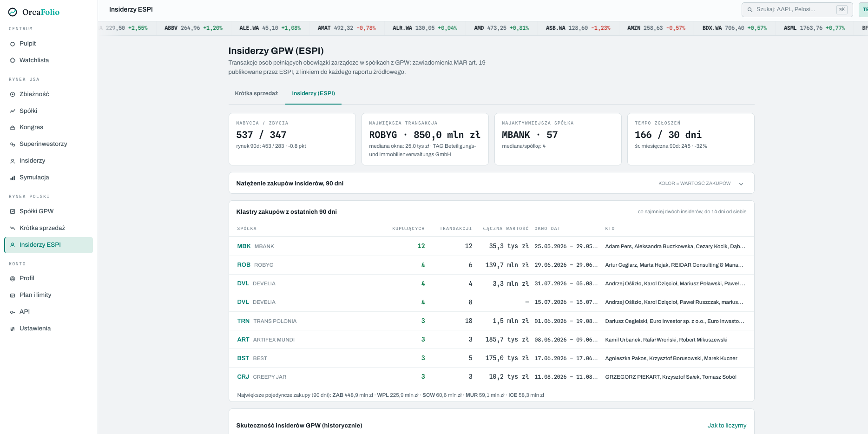Click the Symulacja bar-chart icon
Screen dimensions: 868x434
[13, 178]
